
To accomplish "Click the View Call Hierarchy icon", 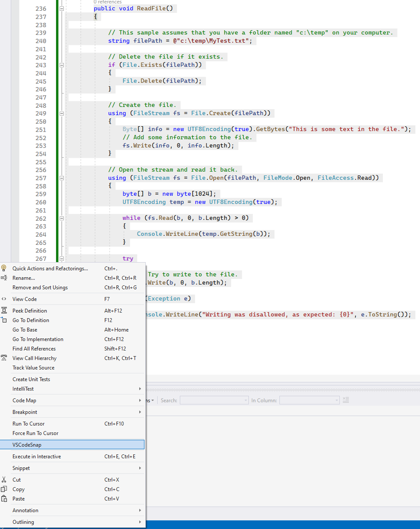I will point(4,358).
